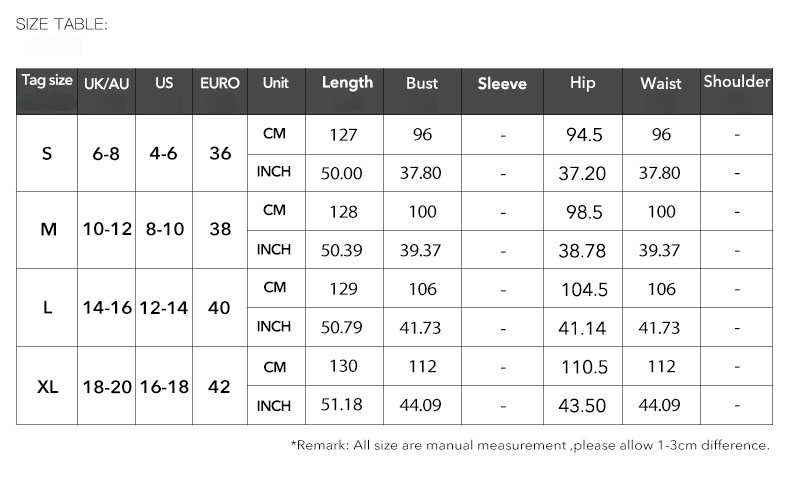
Task: Click the SIZE TABLE heading text
Action: pyautogui.click(x=62, y=24)
